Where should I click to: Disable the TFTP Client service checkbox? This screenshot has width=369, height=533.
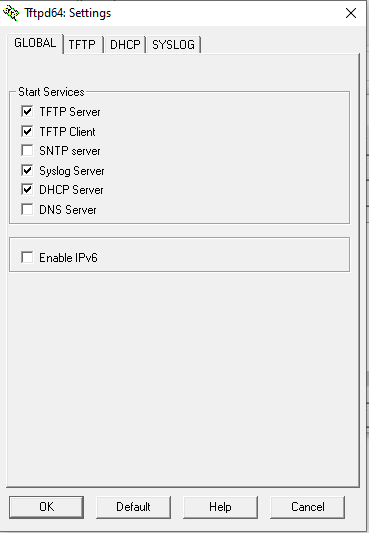coord(27,131)
